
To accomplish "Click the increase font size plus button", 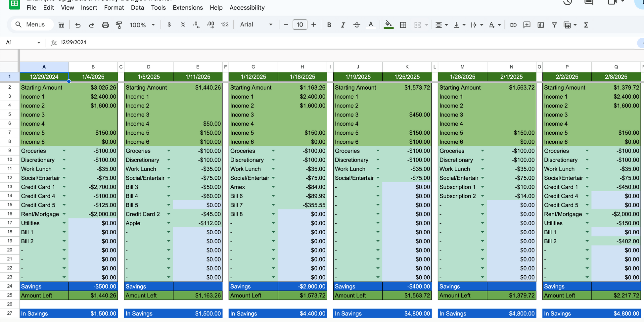I will (313, 25).
